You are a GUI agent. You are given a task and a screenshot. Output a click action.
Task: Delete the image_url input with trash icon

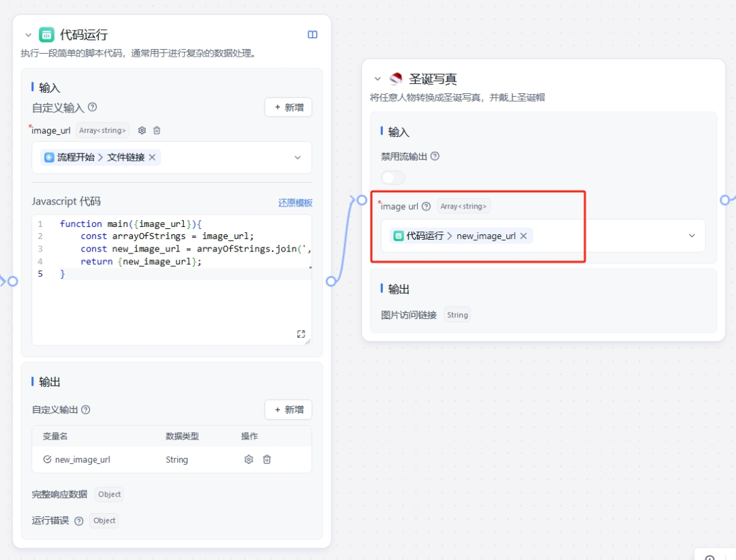(x=157, y=130)
